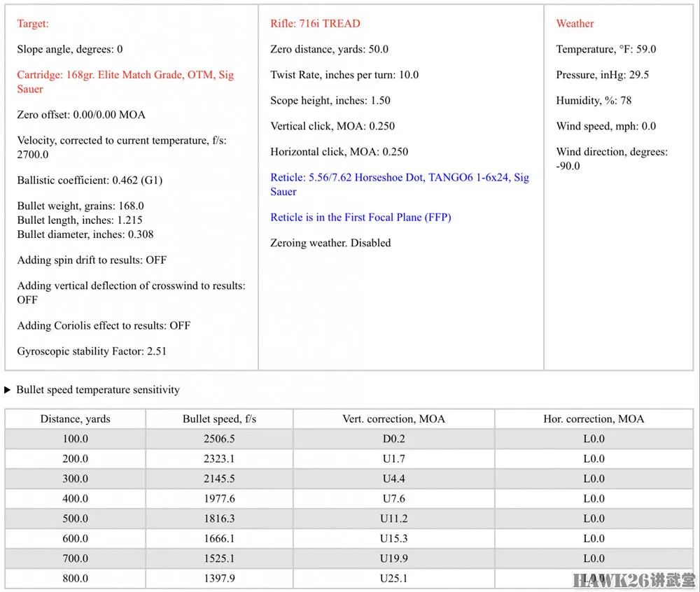Select the Zeroing weather. Disabled line
700x592 pixels.
[x=330, y=243]
